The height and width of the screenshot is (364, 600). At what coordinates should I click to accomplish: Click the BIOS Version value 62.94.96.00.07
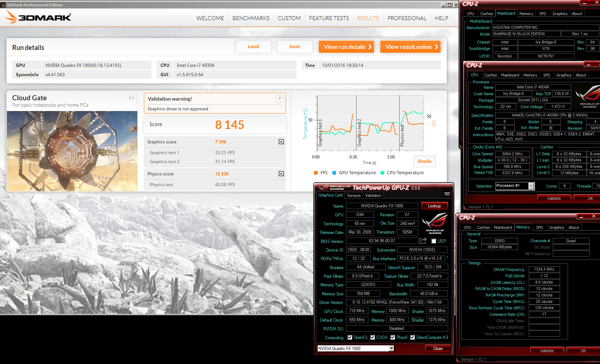click(382, 241)
